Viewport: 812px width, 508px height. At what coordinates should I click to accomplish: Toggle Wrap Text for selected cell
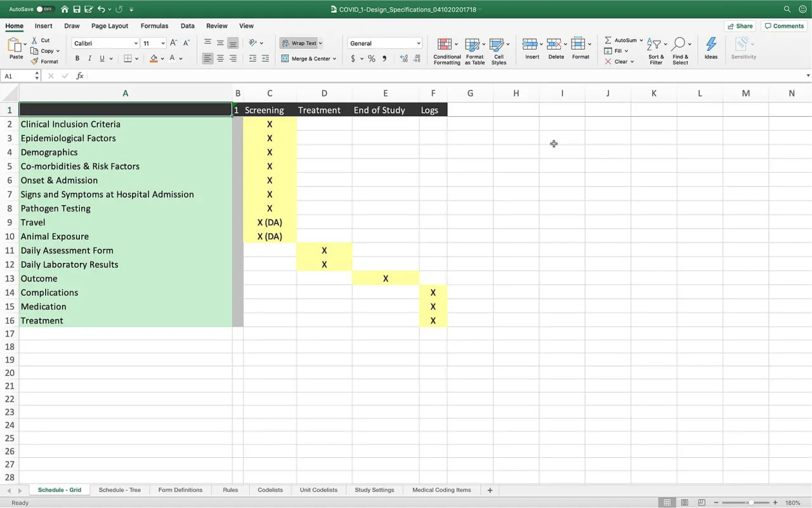coord(301,43)
